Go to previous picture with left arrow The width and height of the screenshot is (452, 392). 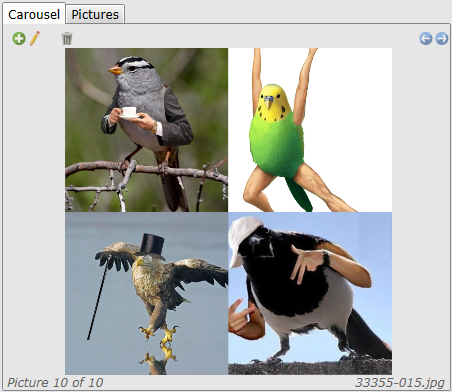tap(426, 39)
